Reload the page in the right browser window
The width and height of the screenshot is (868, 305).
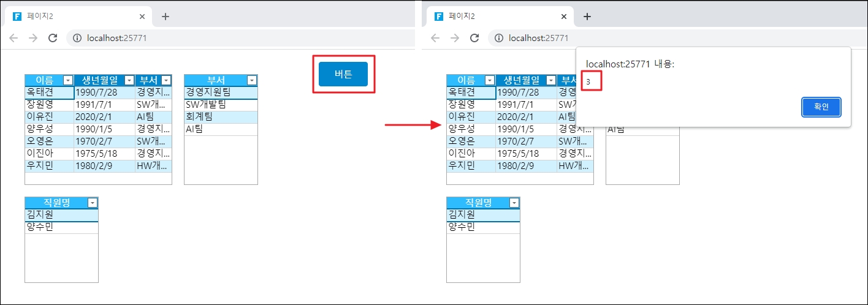474,38
